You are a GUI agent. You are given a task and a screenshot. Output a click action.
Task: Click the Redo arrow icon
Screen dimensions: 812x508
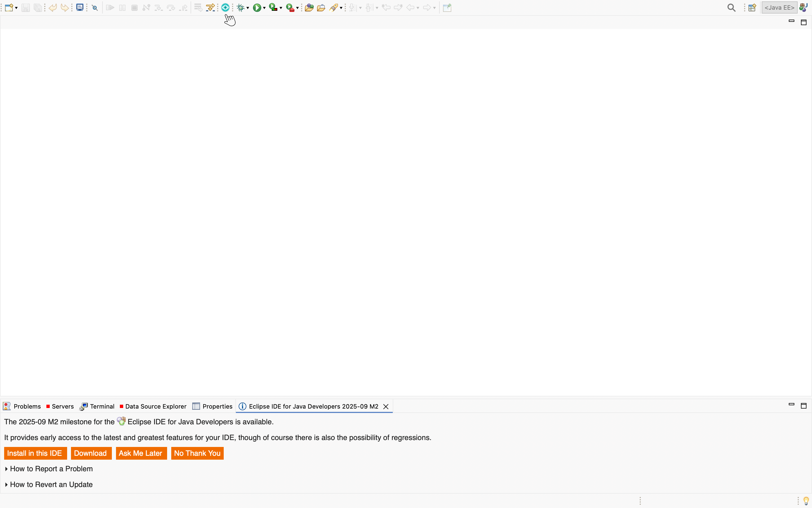pyautogui.click(x=65, y=7)
